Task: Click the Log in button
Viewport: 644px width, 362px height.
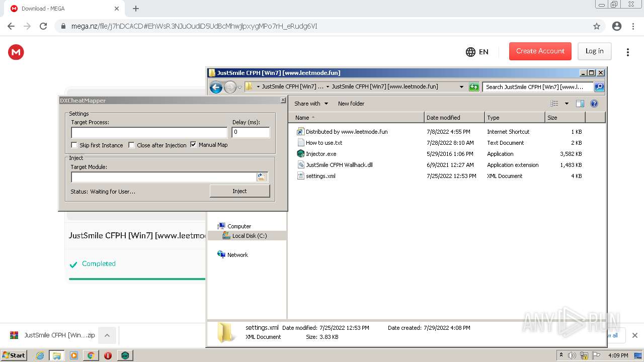Action: [x=594, y=51]
